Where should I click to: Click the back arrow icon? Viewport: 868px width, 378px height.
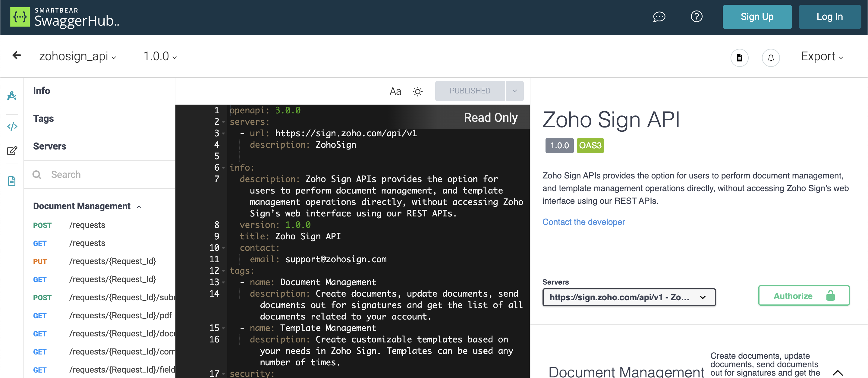[x=17, y=55]
